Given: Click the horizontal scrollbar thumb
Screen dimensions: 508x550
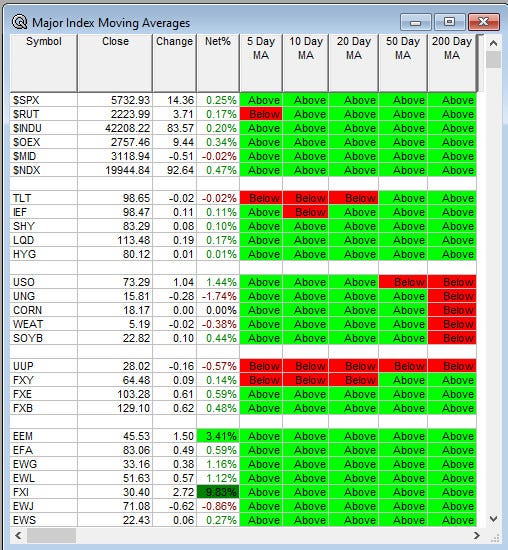Looking at the screenshot, I should click(51, 535).
